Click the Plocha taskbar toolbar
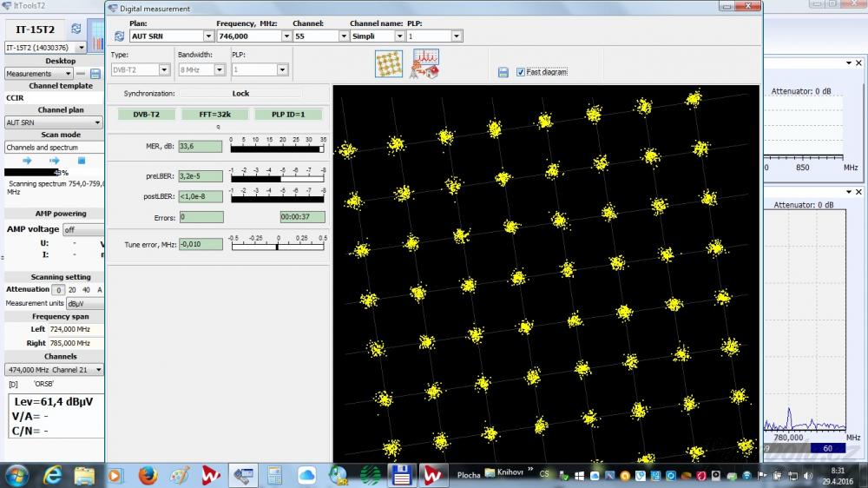Image resolution: width=868 pixels, height=488 pixels. pyautogui.click(x=469, y=475)
